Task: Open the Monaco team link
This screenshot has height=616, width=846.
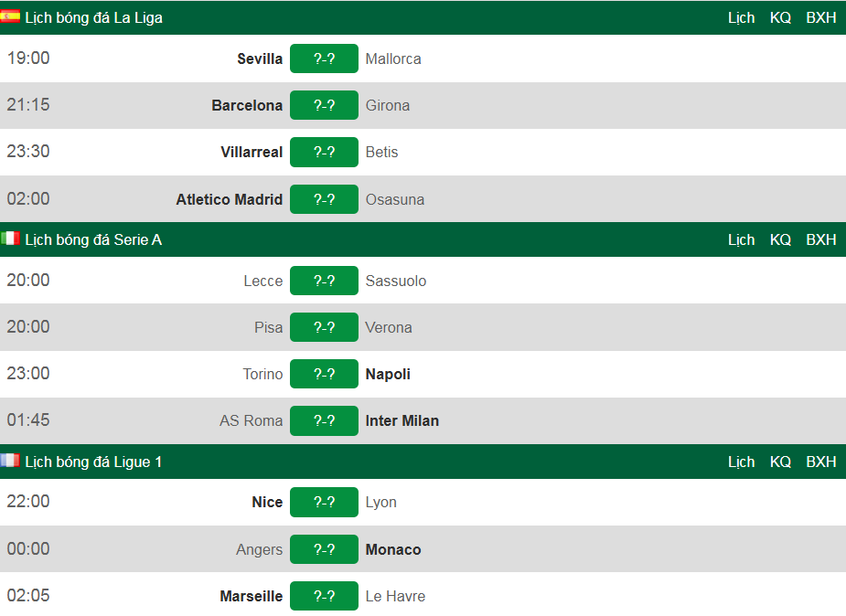Action: click(x=393, y=549)
